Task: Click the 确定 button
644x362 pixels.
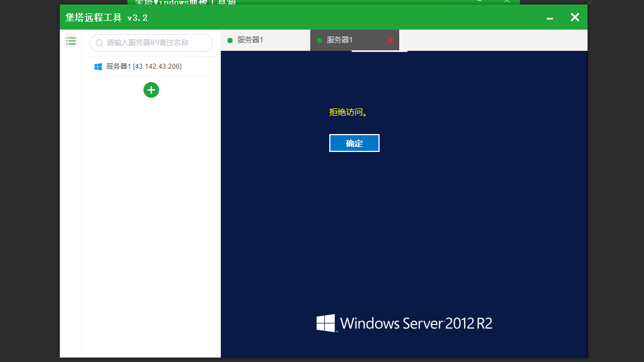Action: pyautogui.click(x=354, y=143)
